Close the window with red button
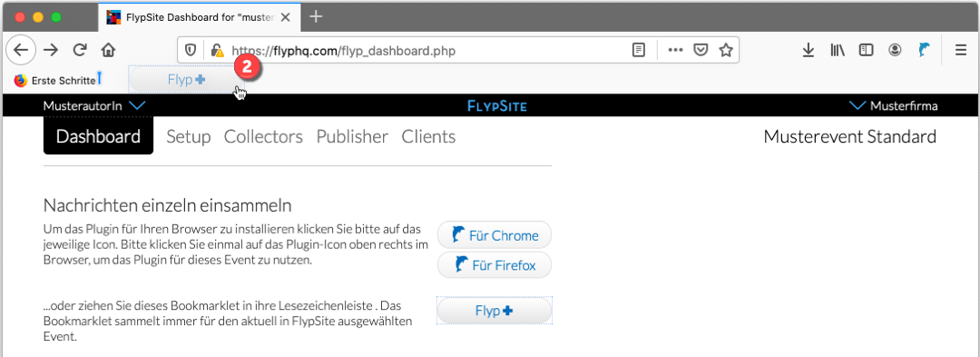The image size is (980, 357). pos(19,17)
